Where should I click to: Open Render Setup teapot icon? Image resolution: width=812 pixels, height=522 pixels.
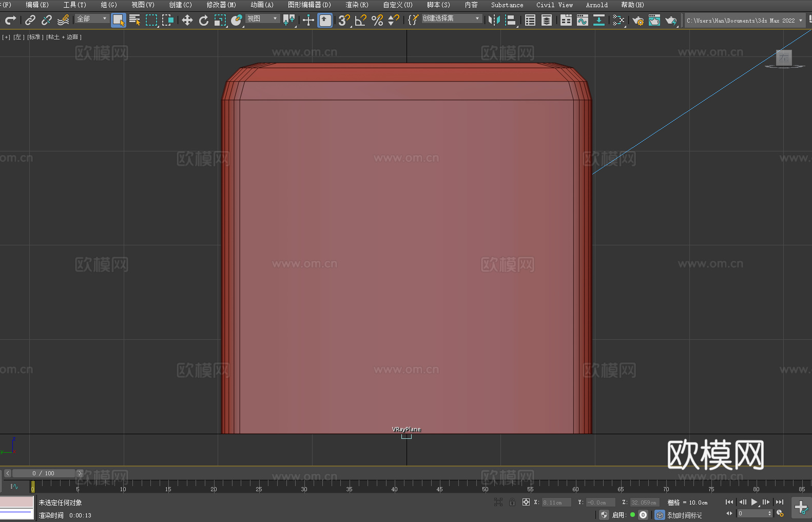(x=638, y=20)
